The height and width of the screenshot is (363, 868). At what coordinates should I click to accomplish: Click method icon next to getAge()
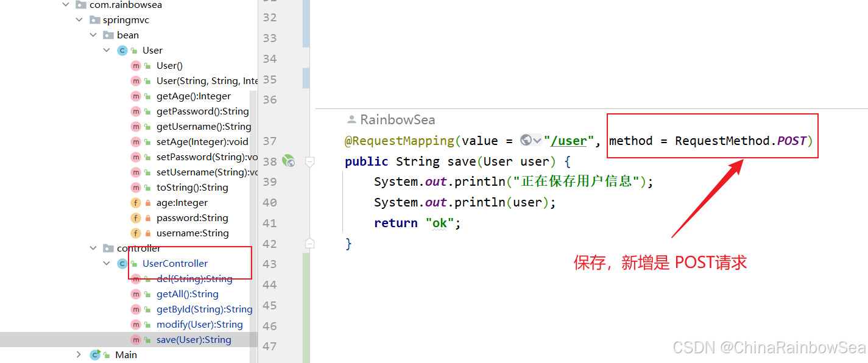[x=136, y=96]
